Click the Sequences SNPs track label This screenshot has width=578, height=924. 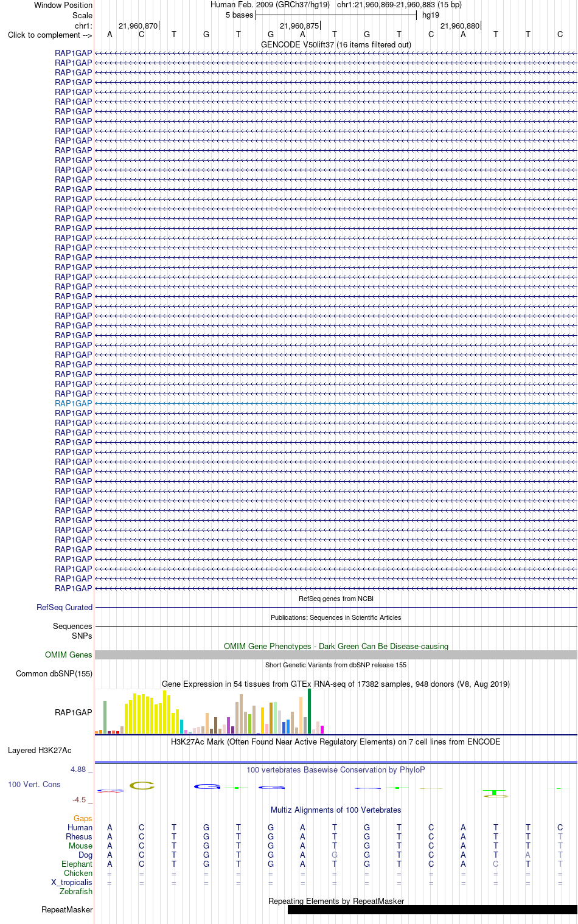point(72,631)
